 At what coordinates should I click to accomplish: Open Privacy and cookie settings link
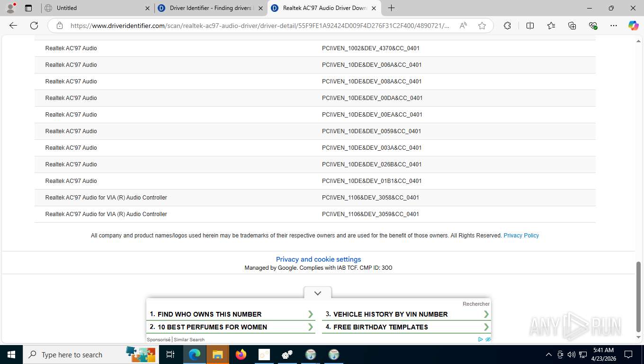318,259
